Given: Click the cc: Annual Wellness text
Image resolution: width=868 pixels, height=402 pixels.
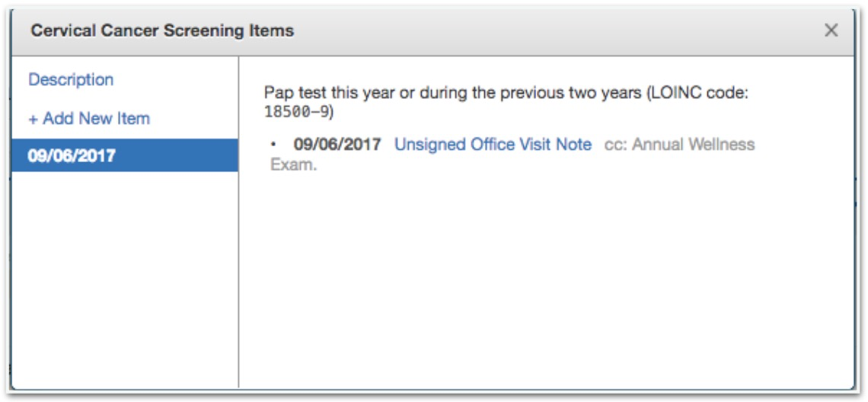Looking at the screenshot, I should point(679,145).
